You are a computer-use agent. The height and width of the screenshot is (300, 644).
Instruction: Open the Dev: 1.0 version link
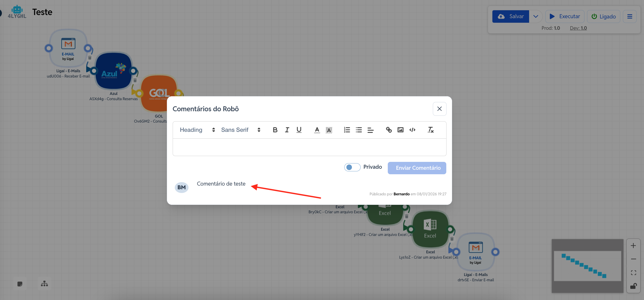[578, 28]
